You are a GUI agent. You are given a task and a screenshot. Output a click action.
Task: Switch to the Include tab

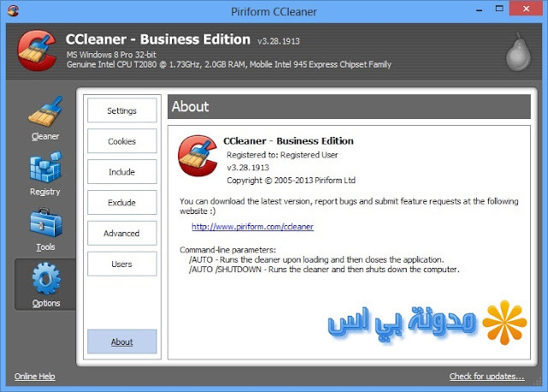[122, 171]
